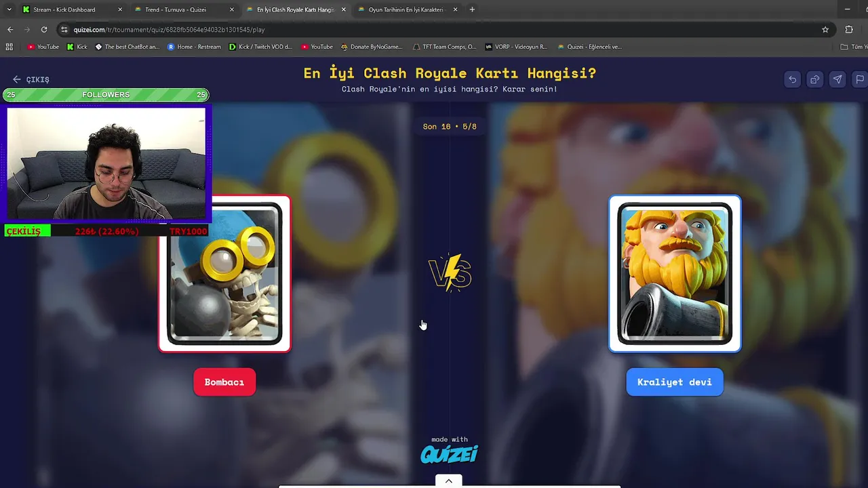View site information icon in address bar
Viewport: 868px width, 488px height.
[64, 30]
